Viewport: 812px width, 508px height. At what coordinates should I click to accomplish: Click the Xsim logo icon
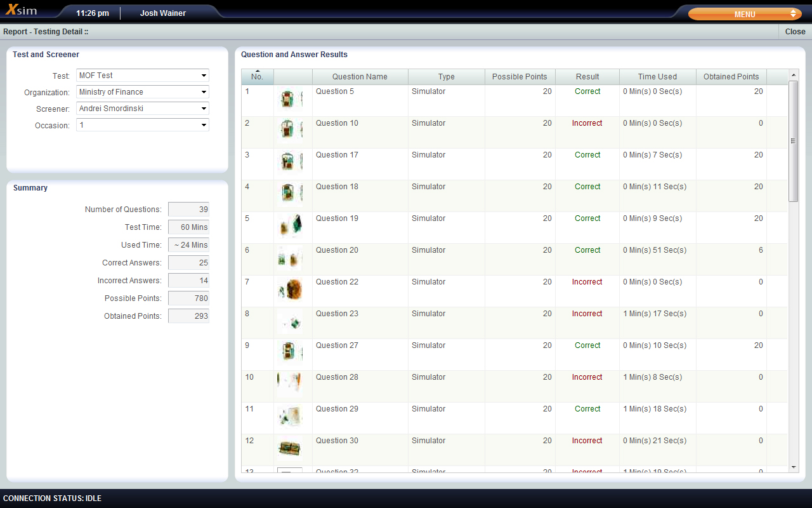click(22, 11)
